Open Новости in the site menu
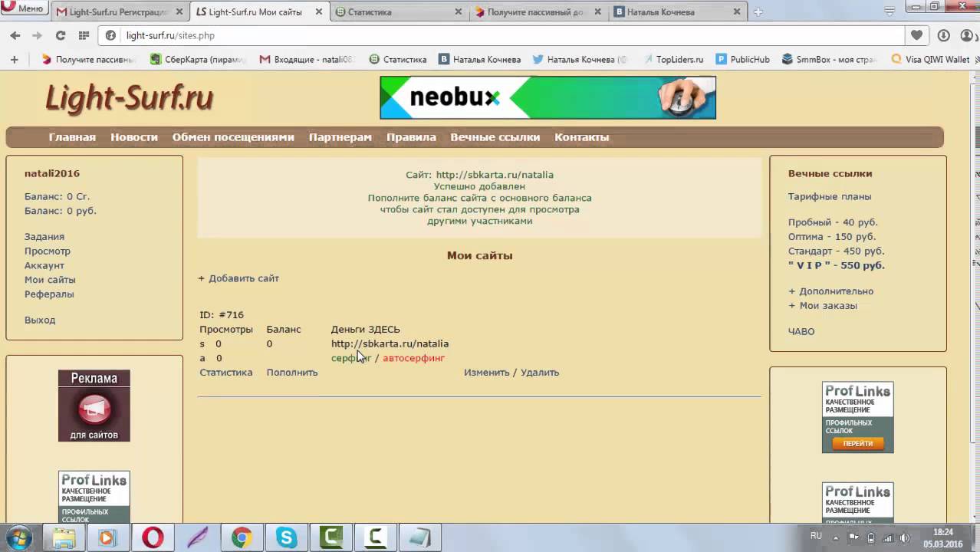This screenshot has width=980, height=552. click(134, 137)
